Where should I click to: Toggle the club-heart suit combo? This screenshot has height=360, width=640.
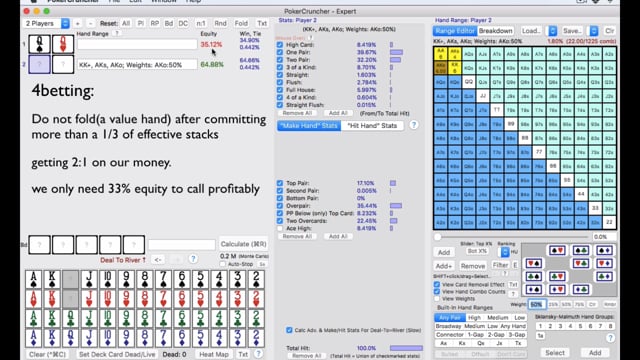coord(557,276)
